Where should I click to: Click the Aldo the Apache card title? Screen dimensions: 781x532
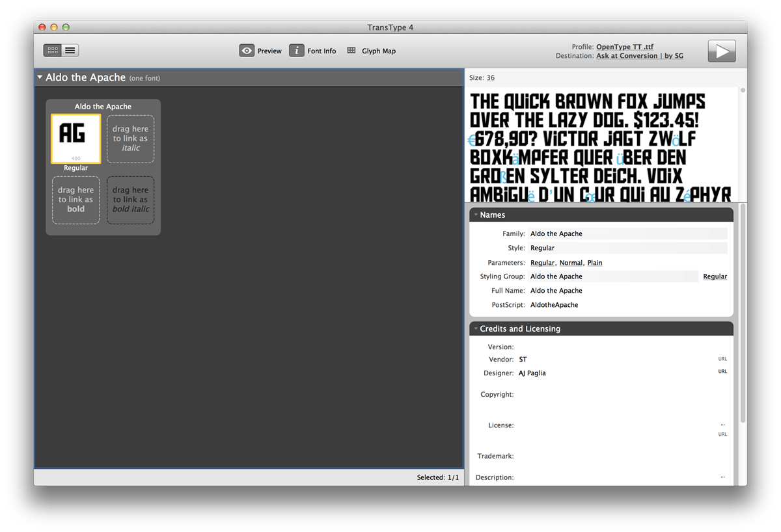coord(103,107)
